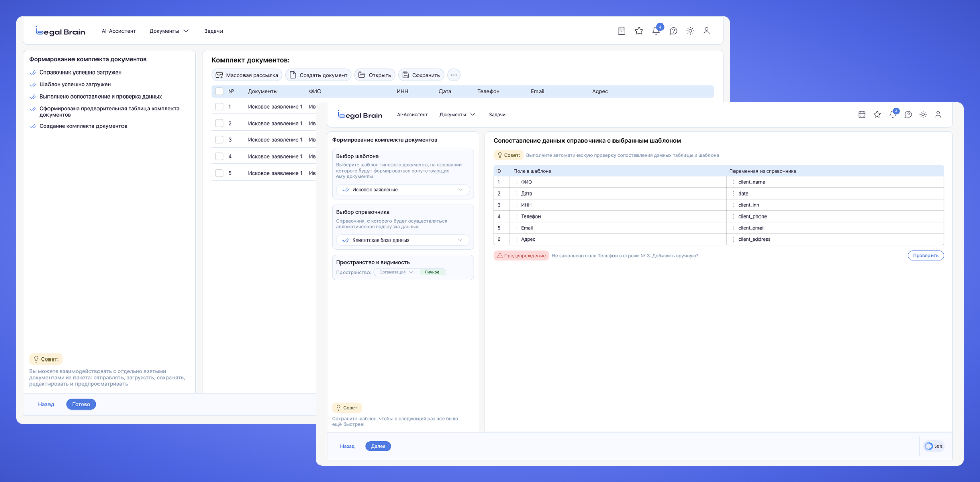Tick checkbox for document row 4
Image resolution: width=980 pixels, height=482 pixels.
[219, 157]
